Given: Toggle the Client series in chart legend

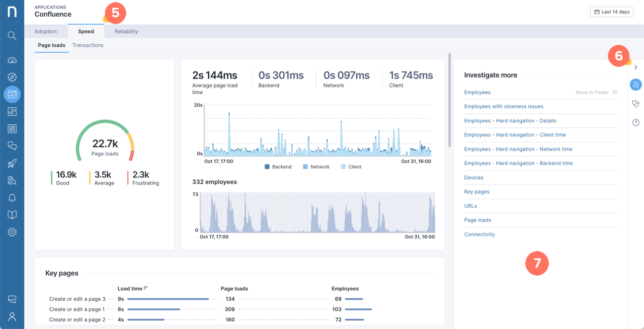Looking at the screenshot, I should [x=351, y=167].
